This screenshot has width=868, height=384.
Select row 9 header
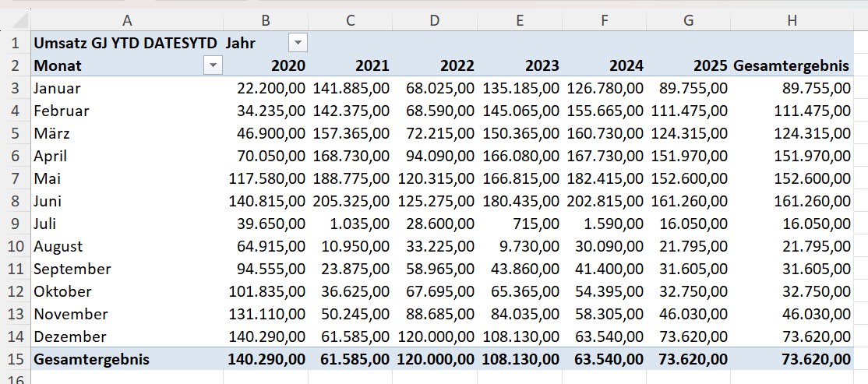15,224
